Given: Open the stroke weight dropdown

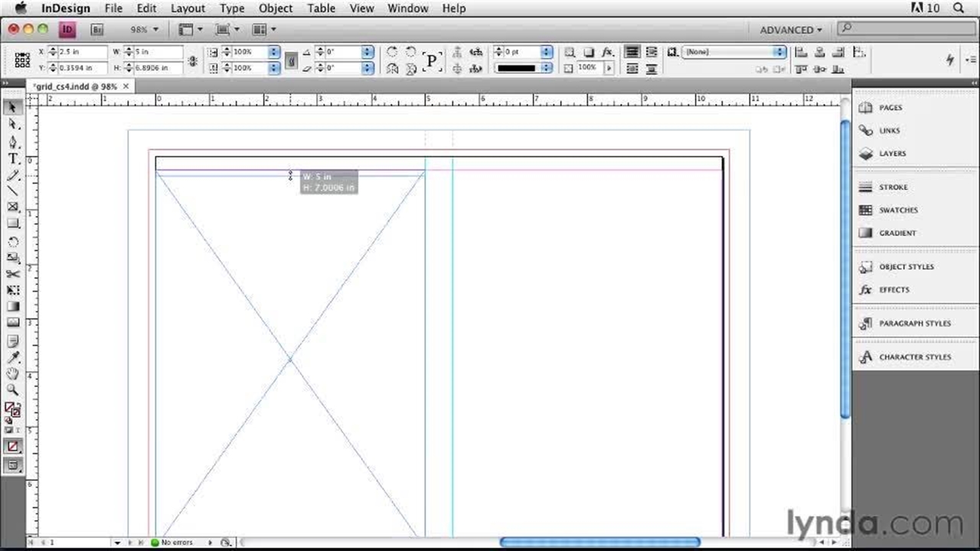Looking at the screenshot, I should pos(546,51).
